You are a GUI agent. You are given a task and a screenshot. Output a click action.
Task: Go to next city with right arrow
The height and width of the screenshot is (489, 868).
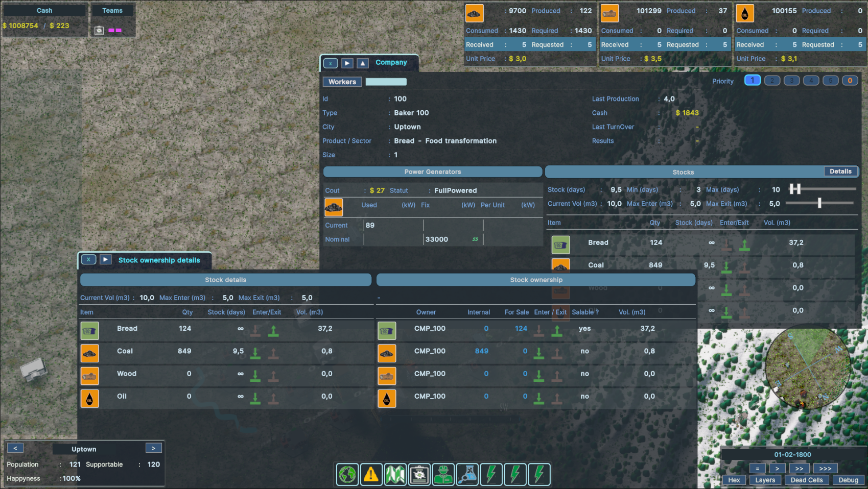point(153,448)
